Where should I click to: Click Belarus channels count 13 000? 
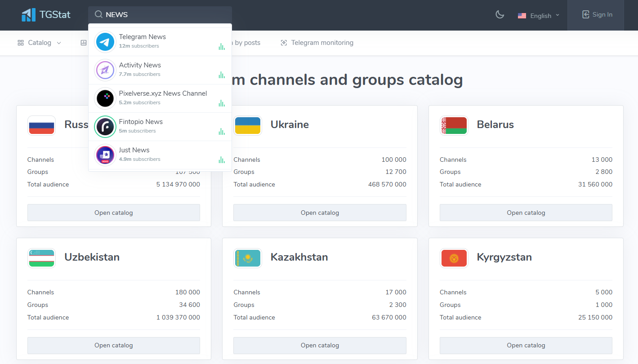602,160
